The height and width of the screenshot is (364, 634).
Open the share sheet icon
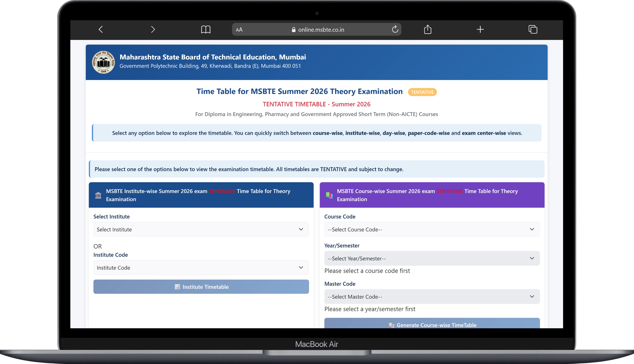click(428, 29)
